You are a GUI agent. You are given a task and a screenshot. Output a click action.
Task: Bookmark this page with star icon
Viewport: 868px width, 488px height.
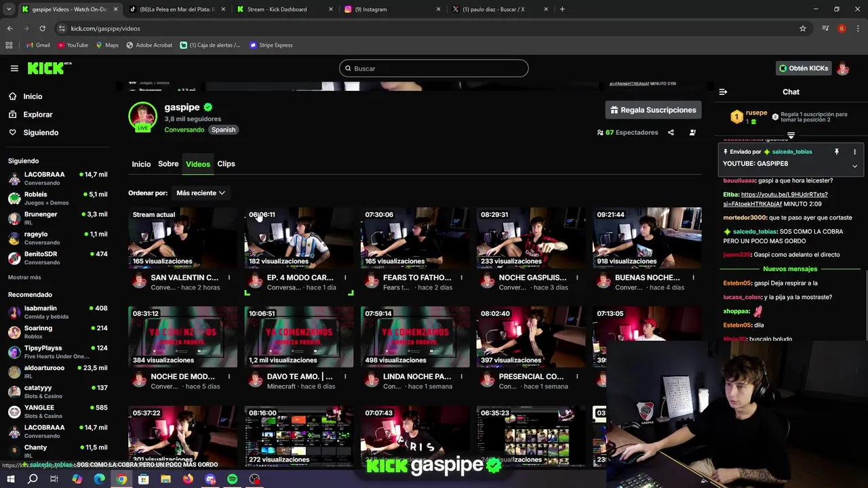pos(803,28)
